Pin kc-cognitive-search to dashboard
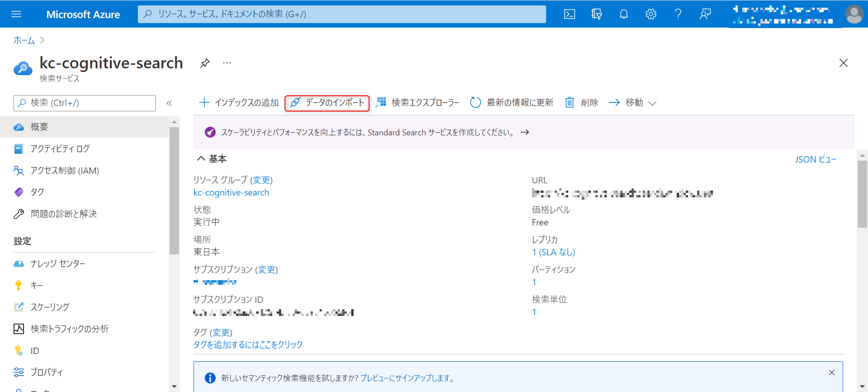The height and width of the screenshot is (392, 868). pyautogui.click(x=205, y=63)
